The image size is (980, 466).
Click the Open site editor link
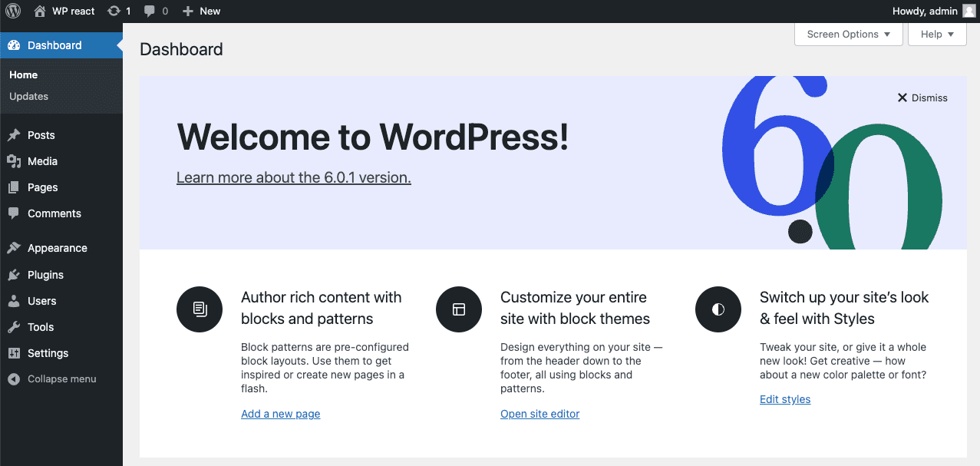(x=540, y=414)
